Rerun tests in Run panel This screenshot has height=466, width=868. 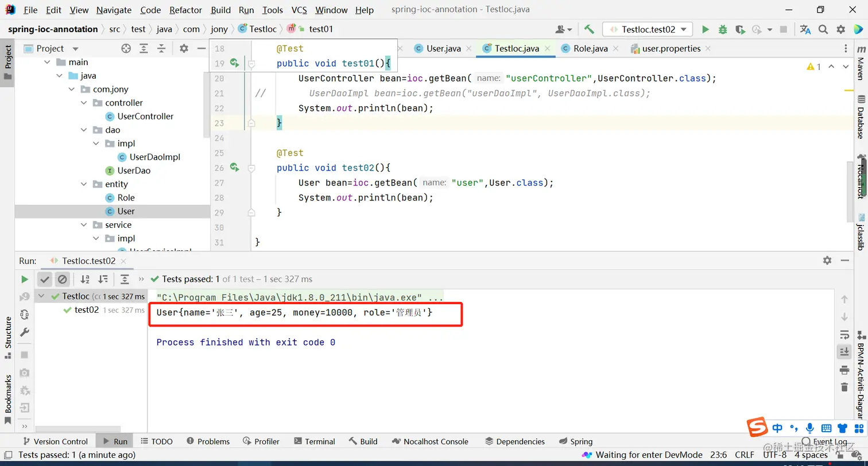pos(24,279)
